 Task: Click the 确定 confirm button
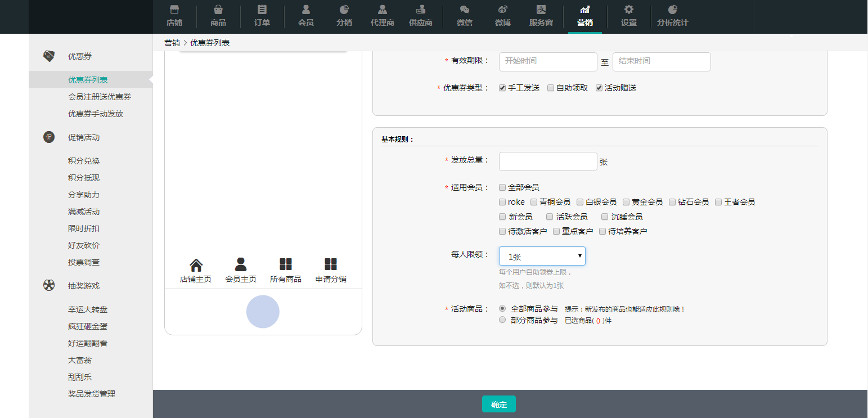[498, 404]
